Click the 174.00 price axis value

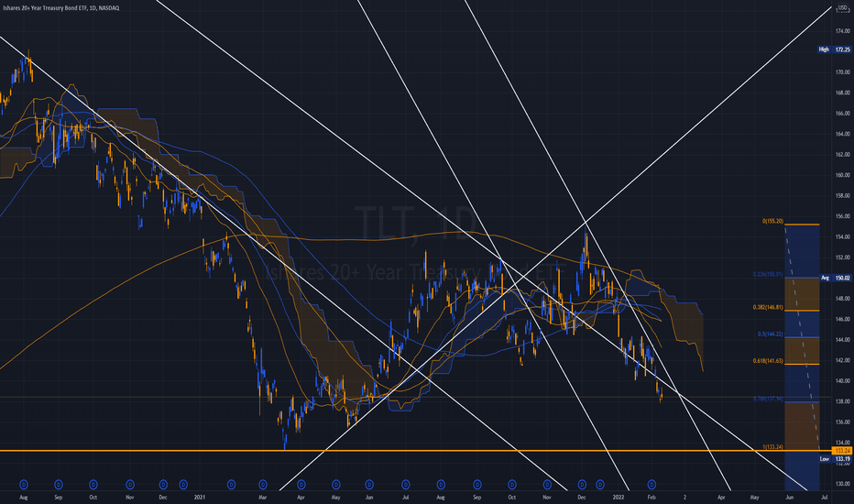[843, 31]
